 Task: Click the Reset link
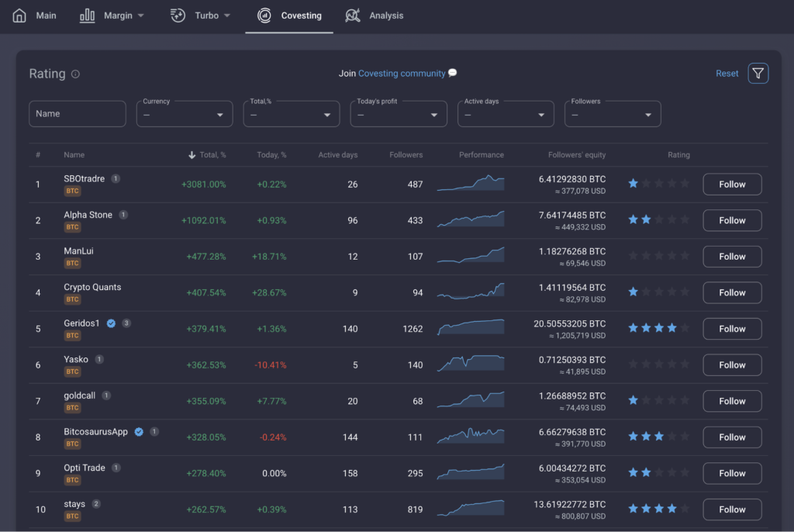click(727, 73)
